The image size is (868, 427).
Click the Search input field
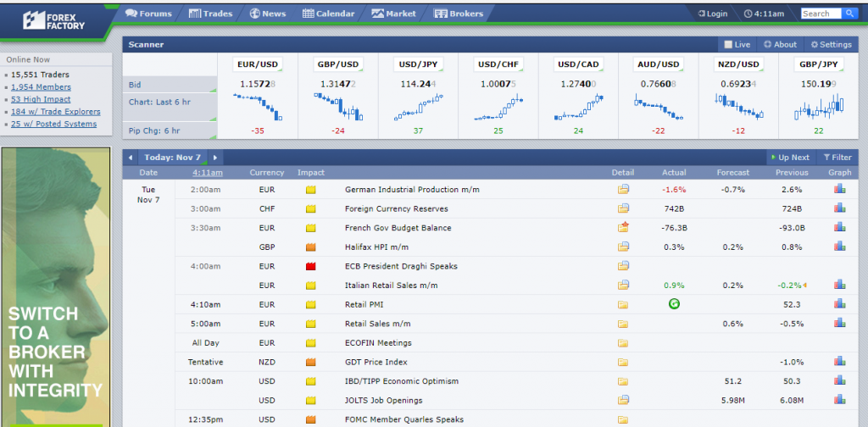pyautogui.click(x=820, y=14)
